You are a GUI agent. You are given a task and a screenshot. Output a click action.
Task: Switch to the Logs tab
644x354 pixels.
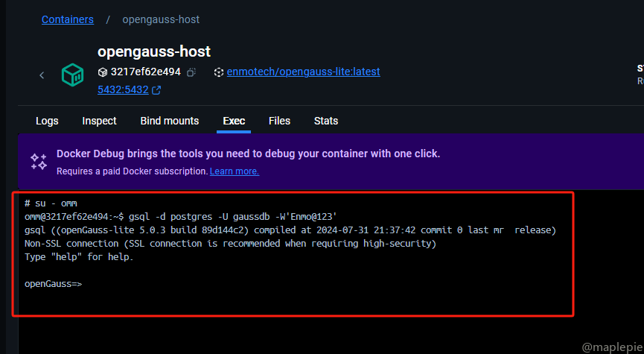pos(47,121)
